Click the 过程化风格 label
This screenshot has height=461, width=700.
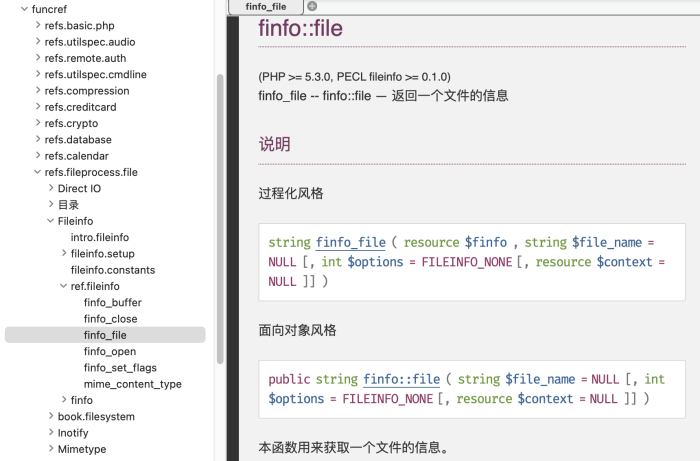(291, 193)
